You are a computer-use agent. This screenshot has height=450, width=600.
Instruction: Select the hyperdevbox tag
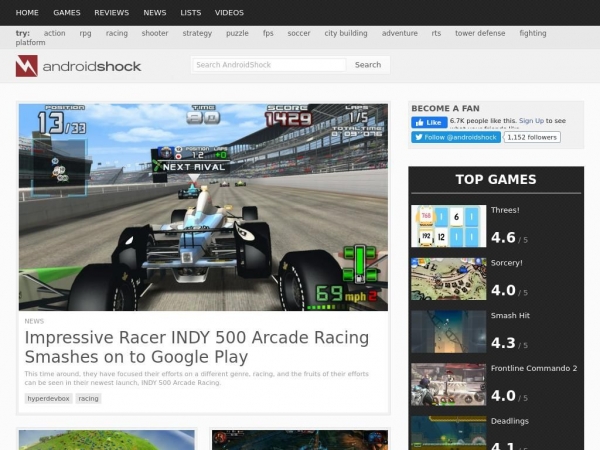[48, 398]
